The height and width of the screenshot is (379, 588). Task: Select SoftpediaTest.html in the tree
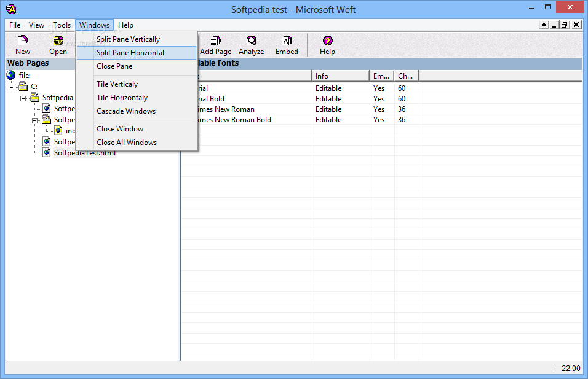pyautogui.click(x=84, y=153)
